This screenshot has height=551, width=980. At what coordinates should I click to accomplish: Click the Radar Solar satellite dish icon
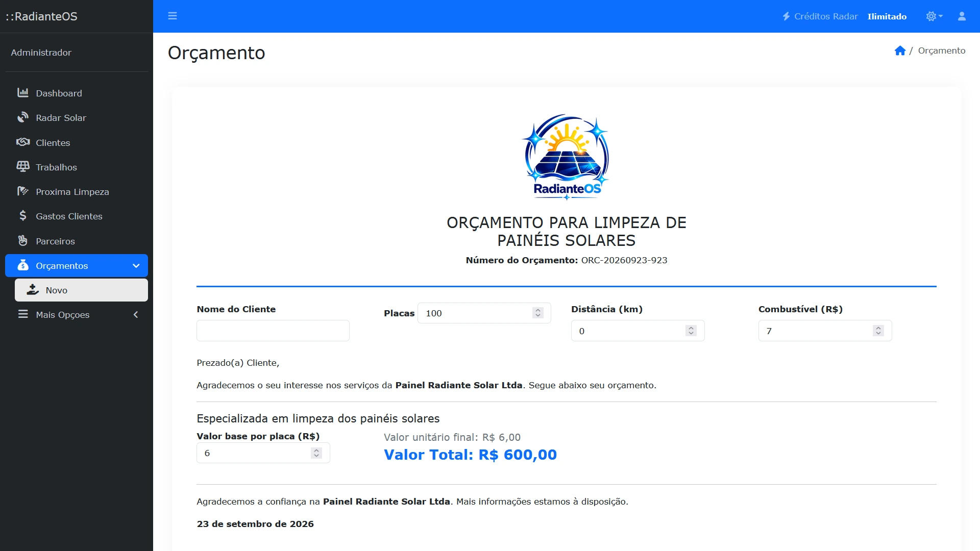tap(23, 117)
